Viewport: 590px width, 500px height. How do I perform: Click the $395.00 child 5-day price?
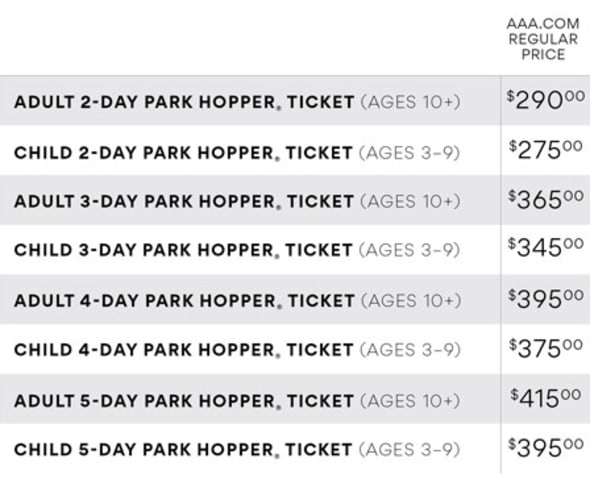[x=546, y=448]
